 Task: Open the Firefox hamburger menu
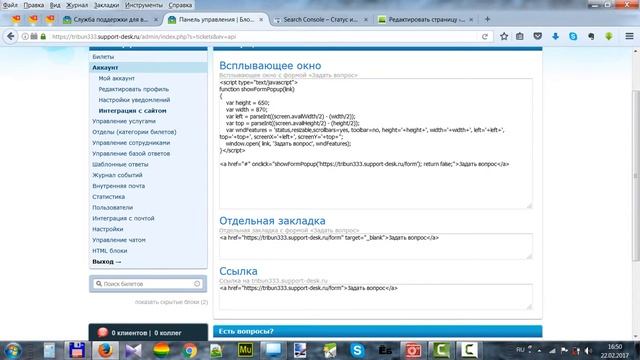tap(629, 36)
